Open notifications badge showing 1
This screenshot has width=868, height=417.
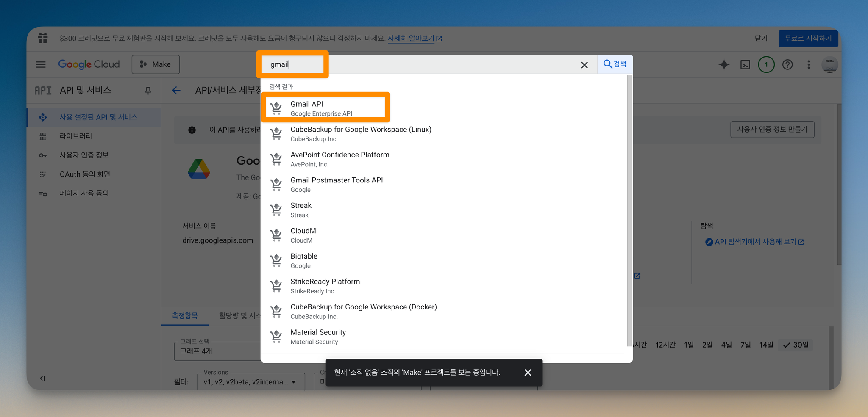766,64
